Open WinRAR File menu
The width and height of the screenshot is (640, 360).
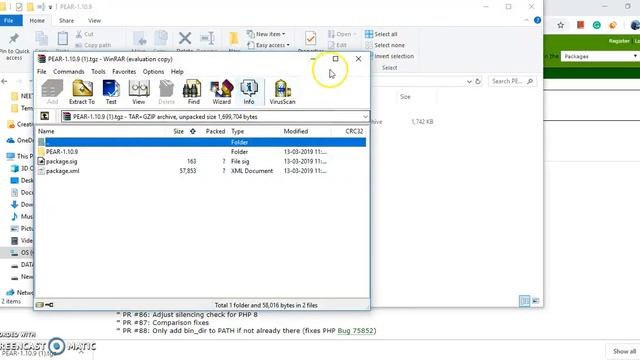click(x=42, y=71)
